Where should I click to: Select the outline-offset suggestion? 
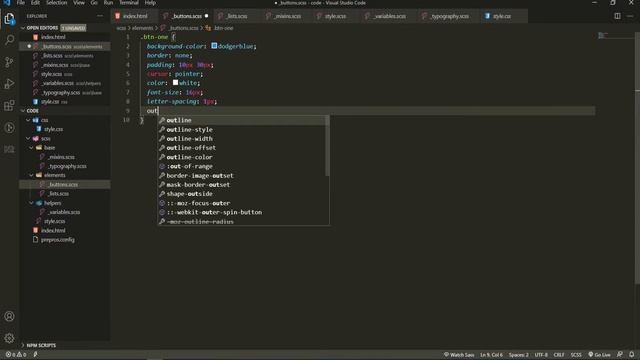point(243,148)
